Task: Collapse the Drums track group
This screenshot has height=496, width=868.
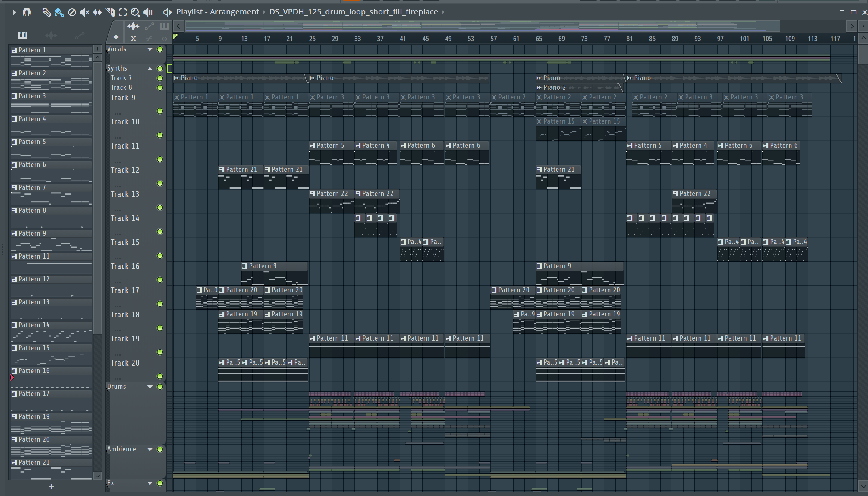Action: [150, 387]
